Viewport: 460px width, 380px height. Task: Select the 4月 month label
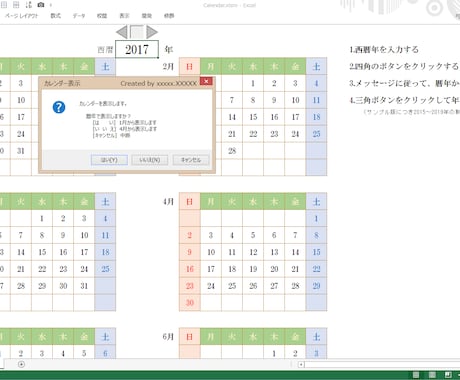pyautogui.click(x=168, y=201)
